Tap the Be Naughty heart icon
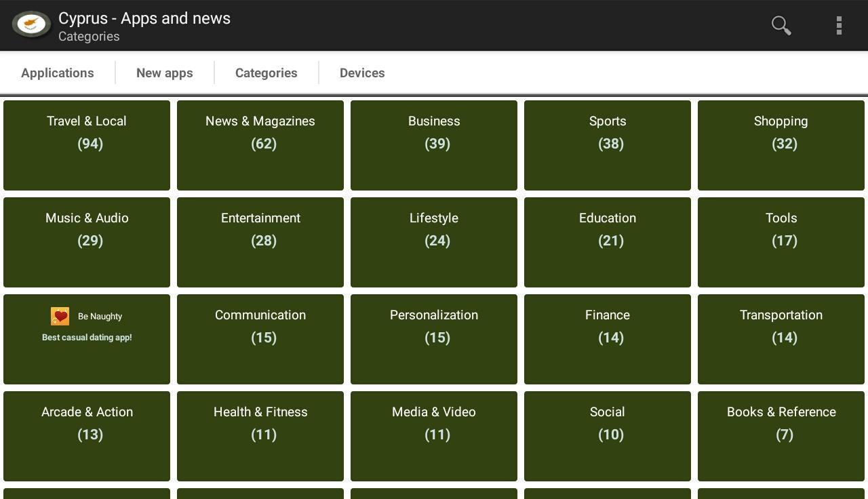The width and height of the screenshot is (868, 499). [60, 316]
